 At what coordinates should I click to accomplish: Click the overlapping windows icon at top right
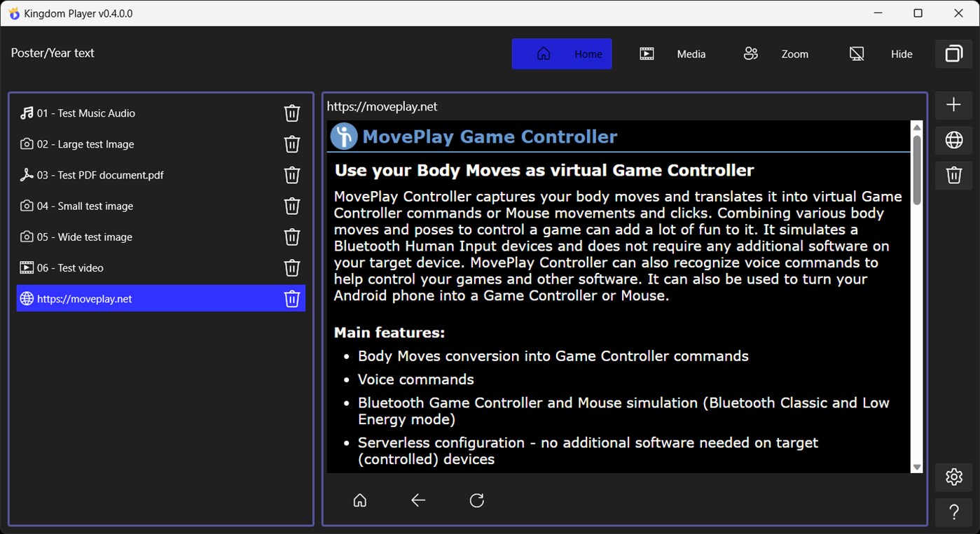(953, 54)
